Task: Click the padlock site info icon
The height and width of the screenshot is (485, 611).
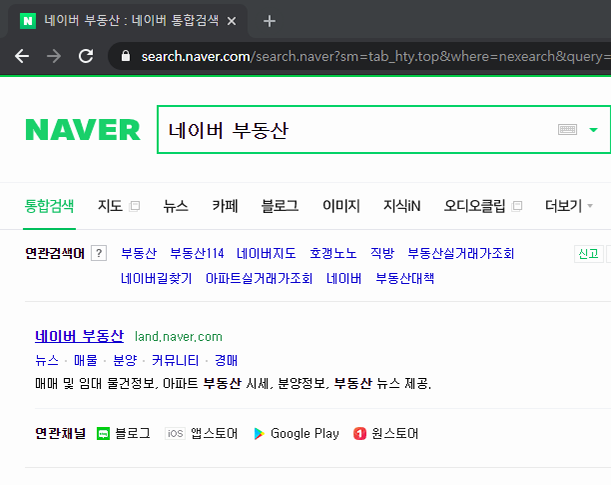Action: click(125, 56)
